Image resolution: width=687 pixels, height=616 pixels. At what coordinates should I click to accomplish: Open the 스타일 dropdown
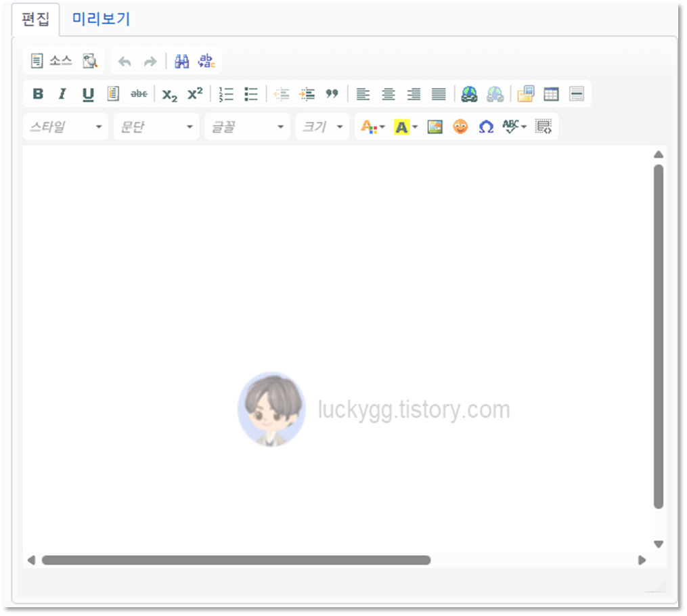point(65,127)
